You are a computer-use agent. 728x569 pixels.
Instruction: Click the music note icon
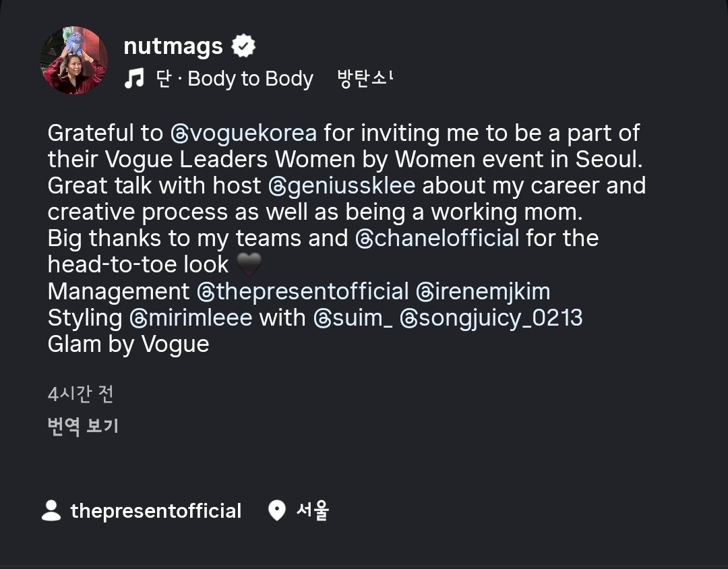134,79
